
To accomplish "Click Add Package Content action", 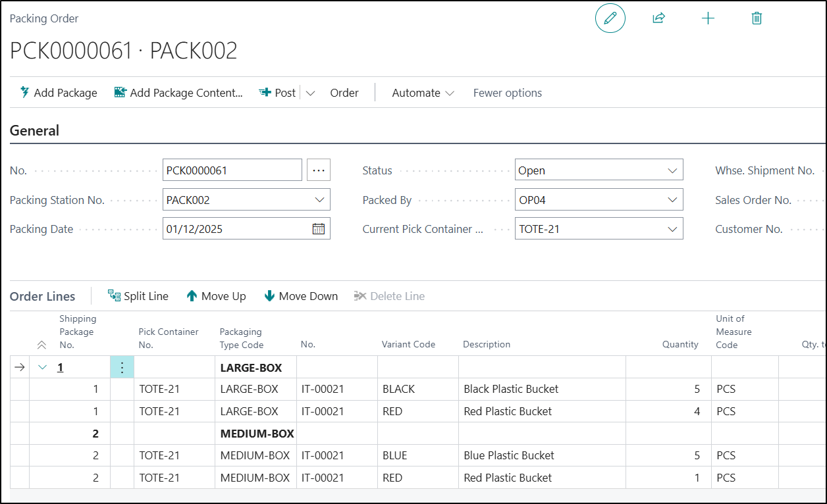I will [178, 93].
